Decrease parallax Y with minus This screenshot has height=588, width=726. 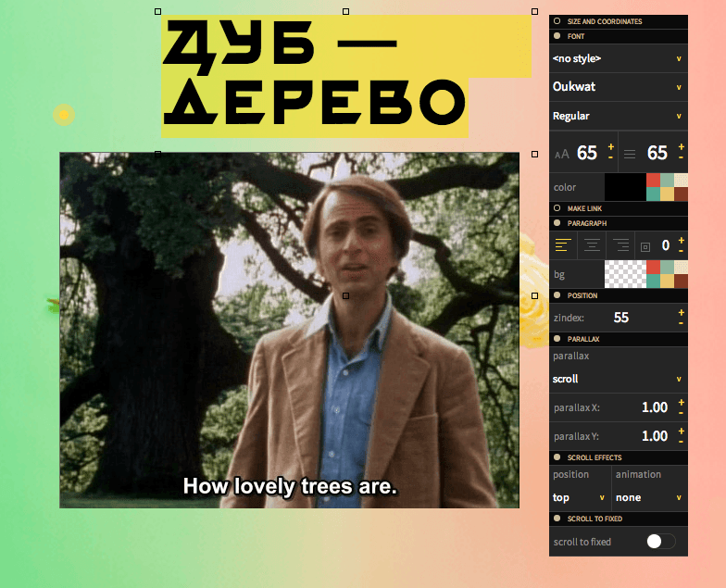coord(682,442)
